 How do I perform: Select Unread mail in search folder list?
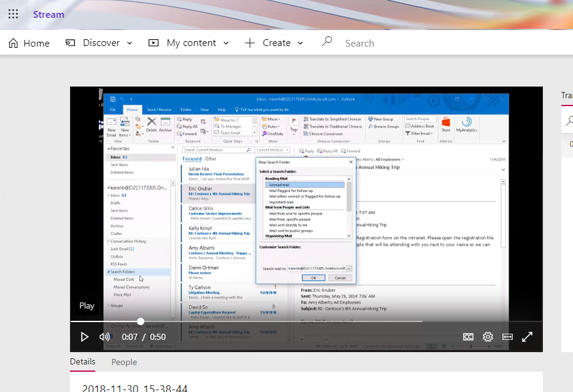[x=305, y=185]
